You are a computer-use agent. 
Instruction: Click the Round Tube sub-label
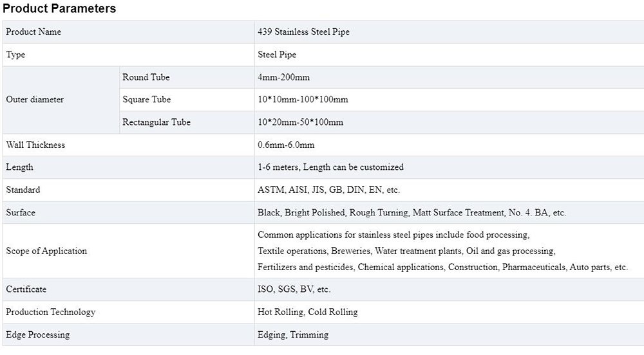(x=146, y=77)
